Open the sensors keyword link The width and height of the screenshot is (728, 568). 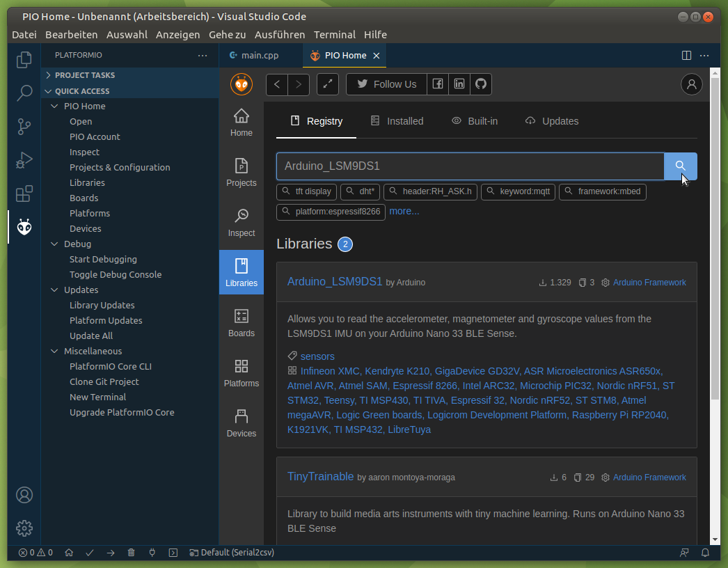tap(317, 356)
